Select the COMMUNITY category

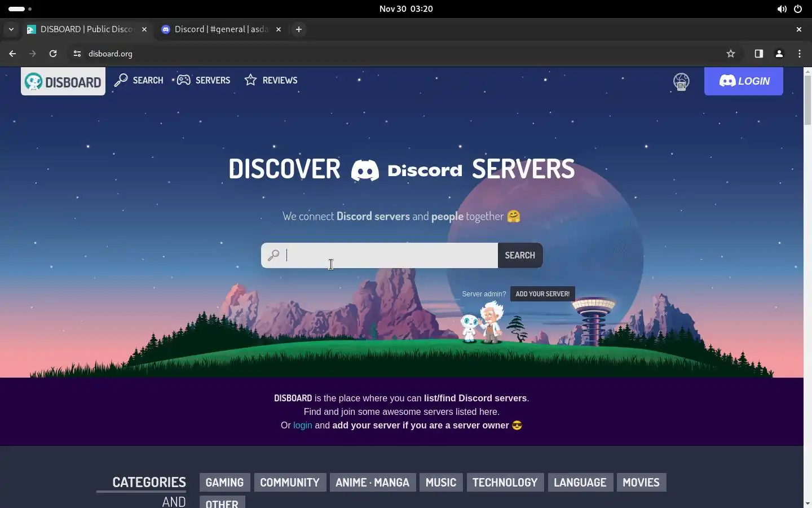(290, 482)
